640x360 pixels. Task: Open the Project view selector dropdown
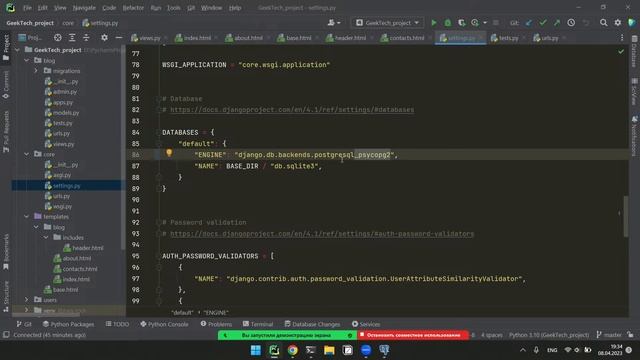pos(30,38)
